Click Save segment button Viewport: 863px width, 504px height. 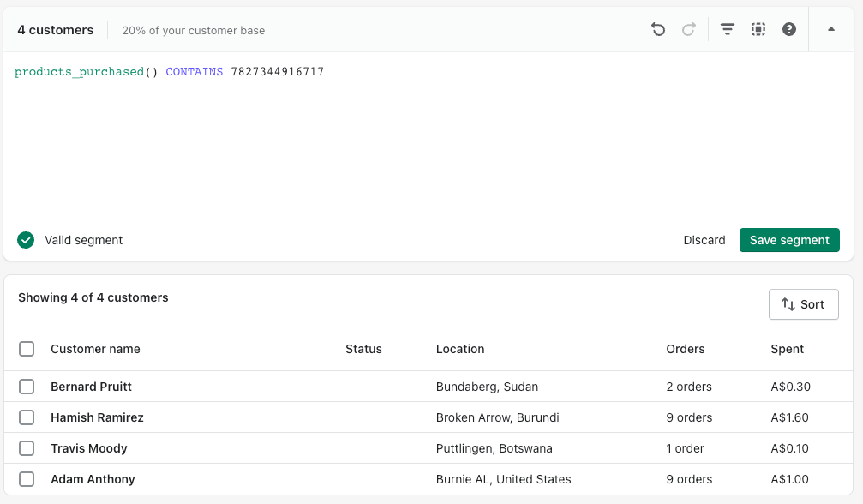[789, 240]
